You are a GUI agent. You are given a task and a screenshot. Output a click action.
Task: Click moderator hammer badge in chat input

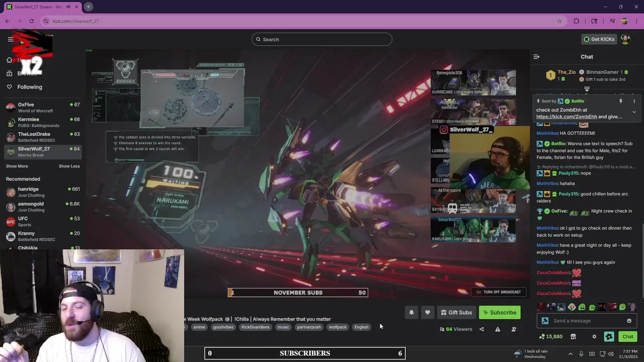click(545, 321)
